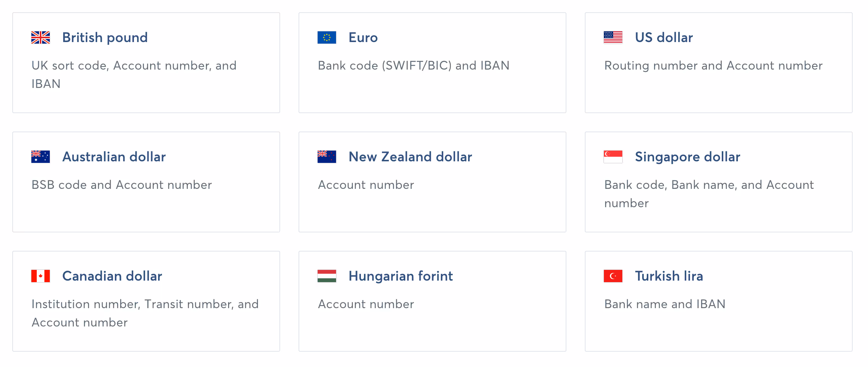The height and width of the screenshot is (367, 868).
Task: Click the Turkish lira flag icon
Action: 613,276
